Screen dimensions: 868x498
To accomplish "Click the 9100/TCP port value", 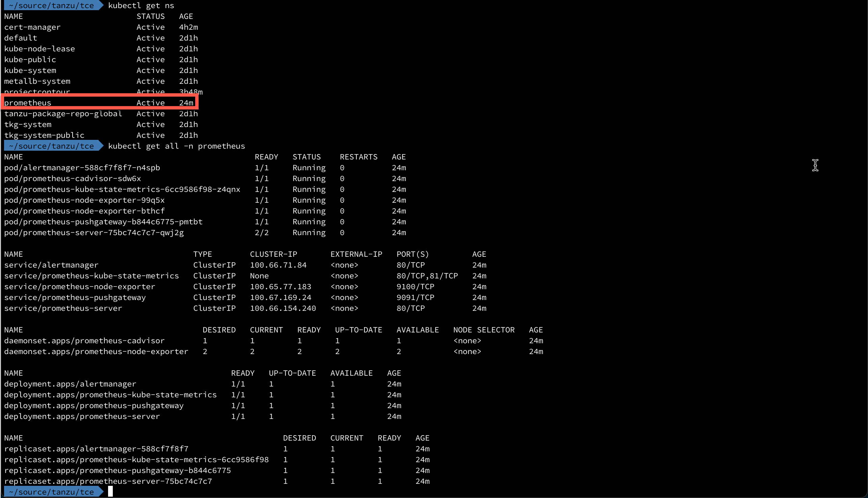I will (415, 287).
